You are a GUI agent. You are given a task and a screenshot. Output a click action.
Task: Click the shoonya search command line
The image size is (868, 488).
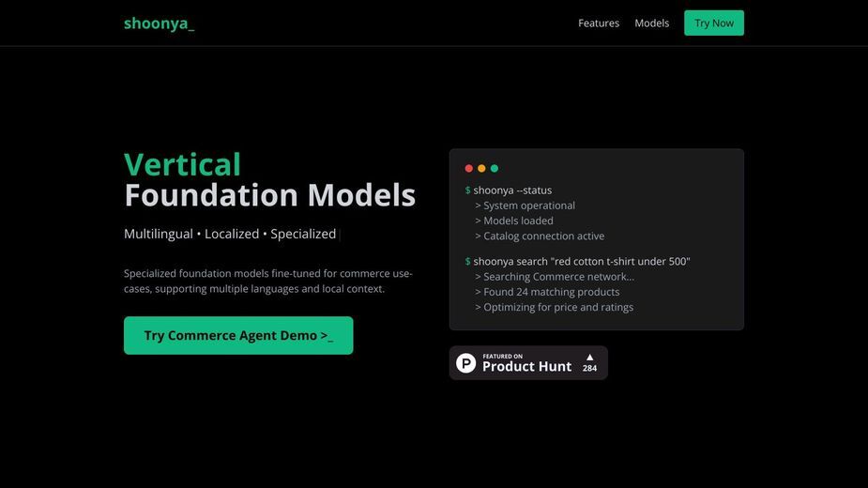582,262
